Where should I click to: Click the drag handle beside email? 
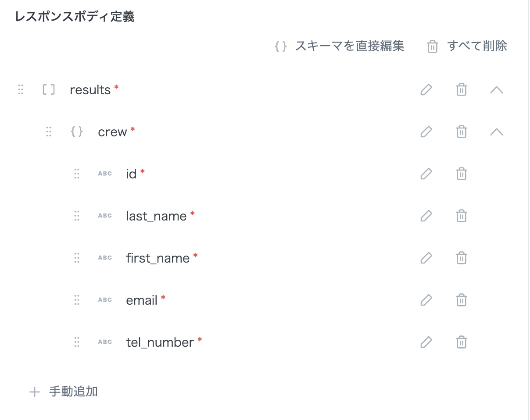pos(77,300)
